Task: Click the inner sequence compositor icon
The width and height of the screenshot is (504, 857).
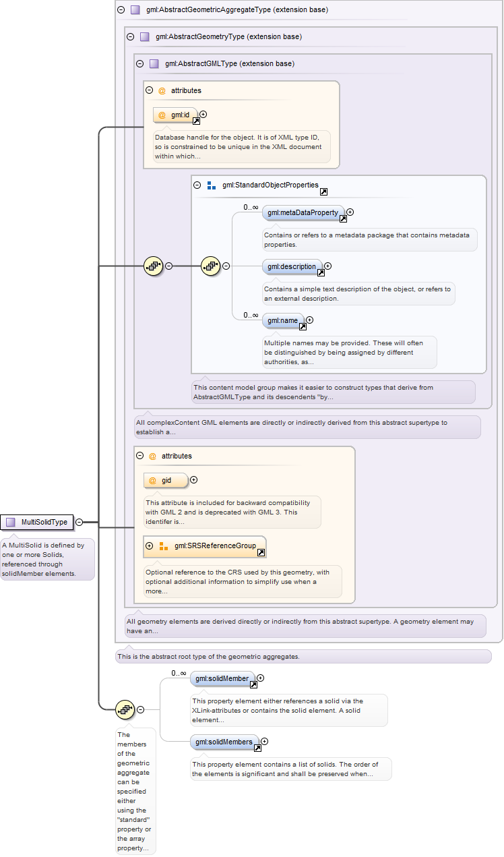Action: tap(211, 266)
